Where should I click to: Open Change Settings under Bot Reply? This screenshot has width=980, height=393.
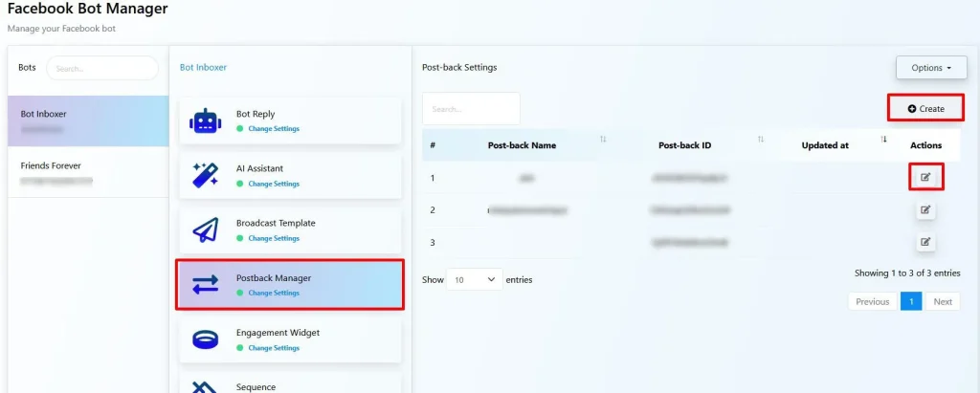tap(274, 129)
